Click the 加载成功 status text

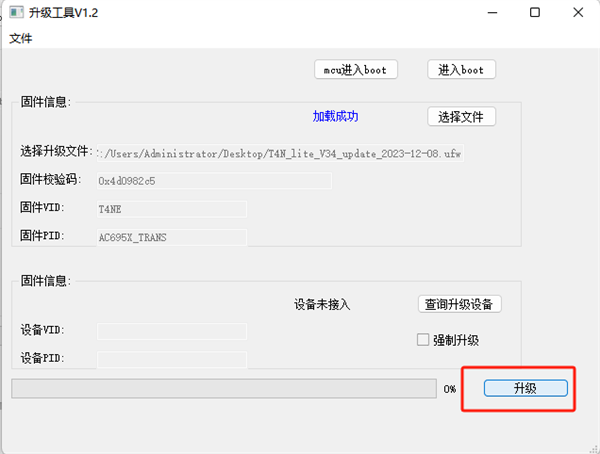click(335, 117)
